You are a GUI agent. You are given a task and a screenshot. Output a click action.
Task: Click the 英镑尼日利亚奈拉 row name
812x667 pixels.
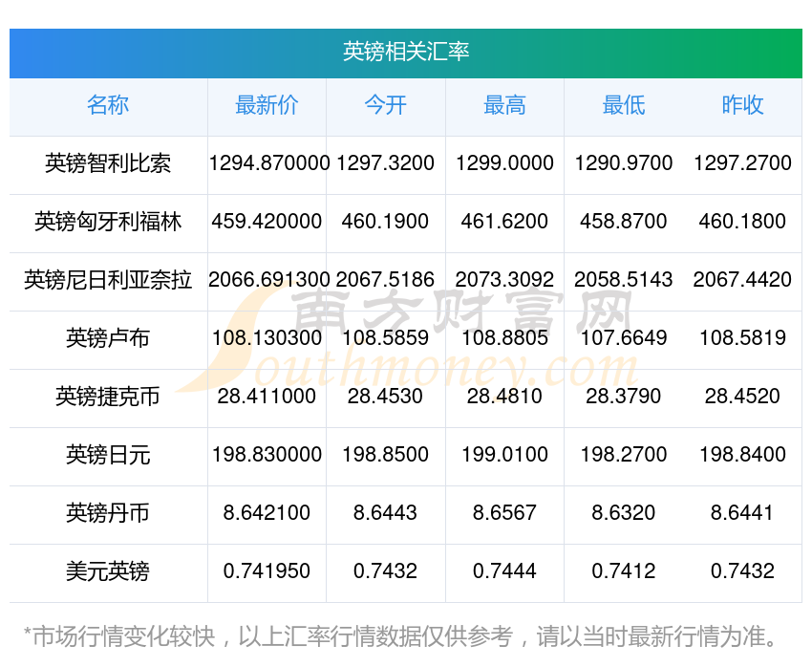(108, 280)
